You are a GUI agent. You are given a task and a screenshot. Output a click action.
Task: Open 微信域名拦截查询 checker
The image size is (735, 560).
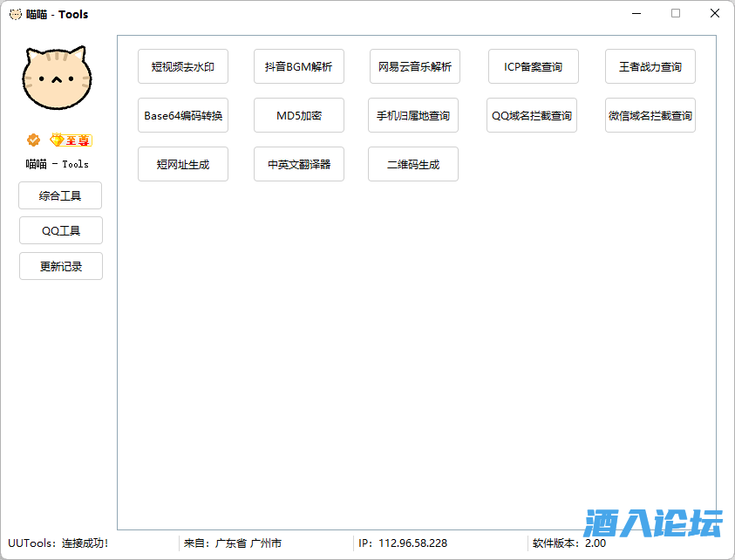click(650, 115)
